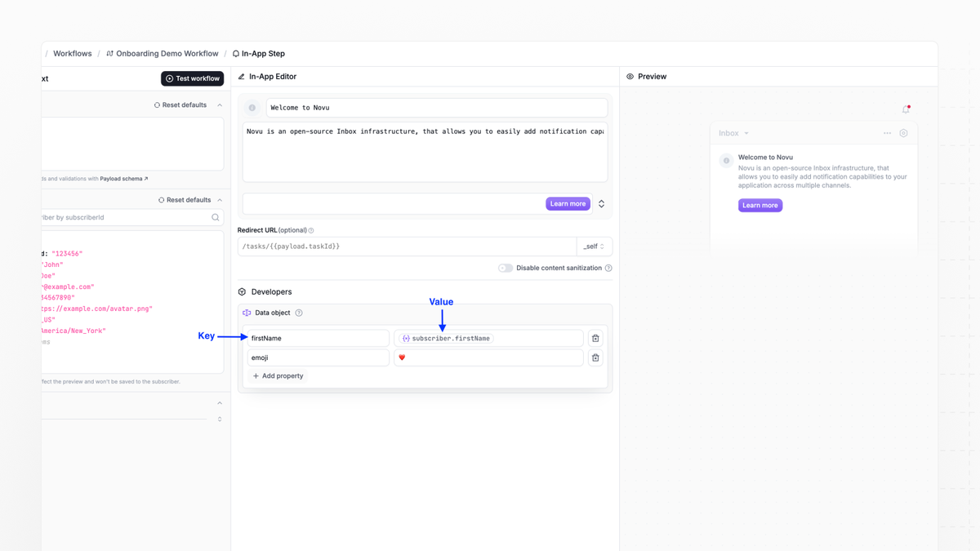The height and width of the screenshot is (551, 980).
Task: Open the Preview eye icon
Action: point(629,76)
